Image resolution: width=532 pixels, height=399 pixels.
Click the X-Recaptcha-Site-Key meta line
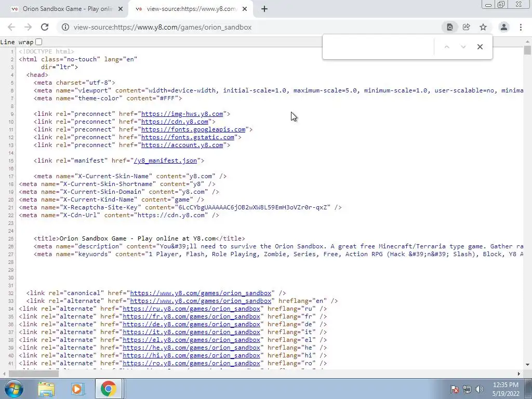click(180, 208)
